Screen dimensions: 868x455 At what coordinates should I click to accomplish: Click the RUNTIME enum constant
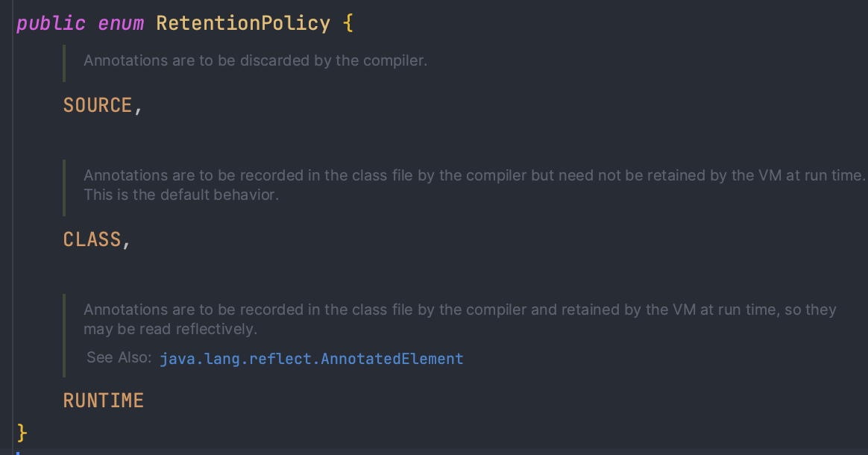(104, 401)
